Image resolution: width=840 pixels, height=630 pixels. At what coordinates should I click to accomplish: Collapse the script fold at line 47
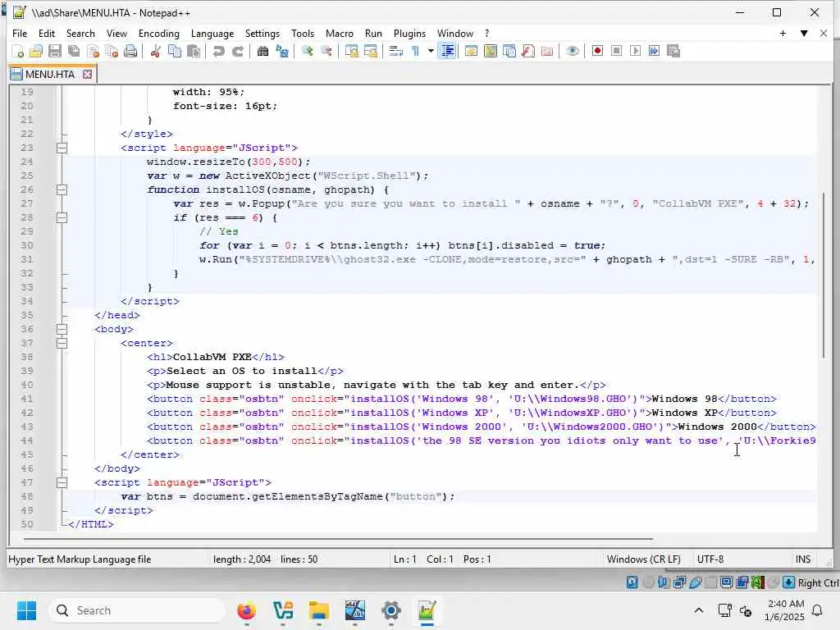click(62, 482)
